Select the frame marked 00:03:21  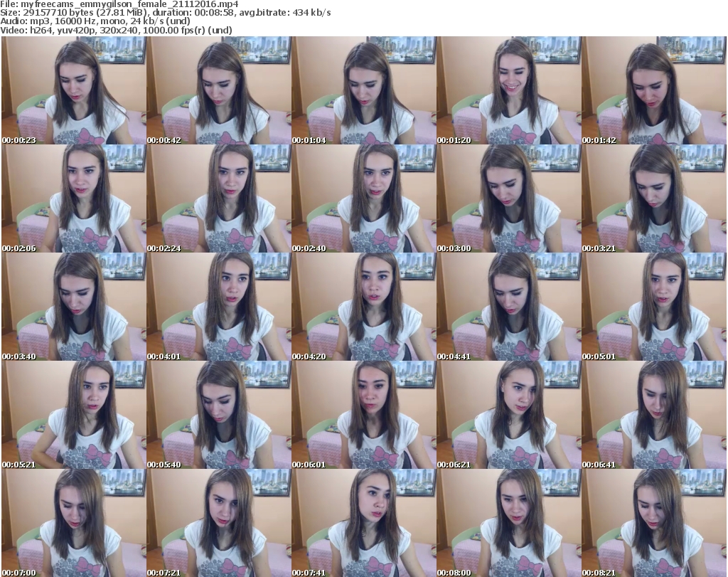[654, 198]
